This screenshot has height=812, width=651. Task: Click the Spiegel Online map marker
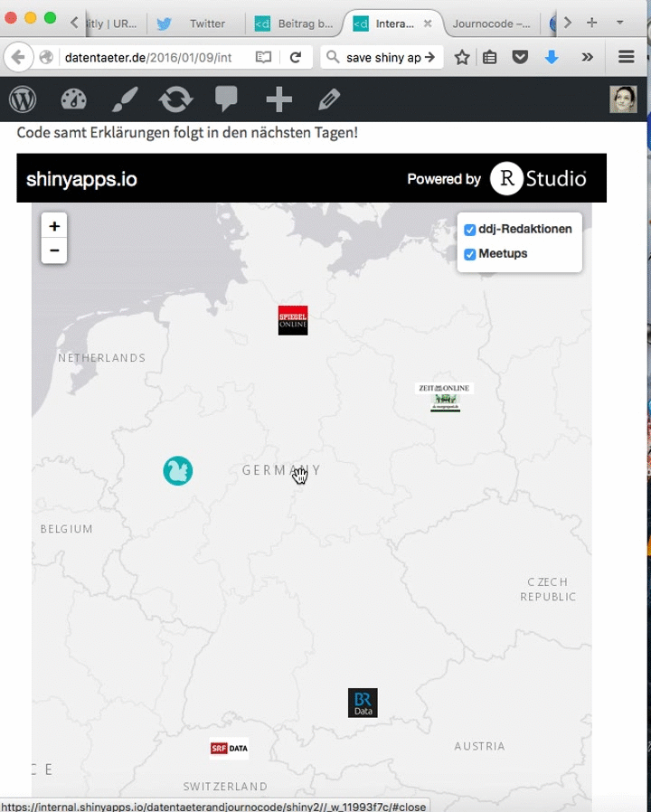[x=293, y=320]
